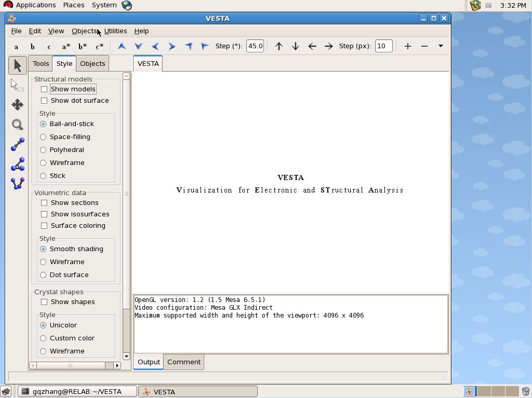Switch to the Objects side panel tab
The height and width of the screenshot is (398, 532).
[92, 64]
